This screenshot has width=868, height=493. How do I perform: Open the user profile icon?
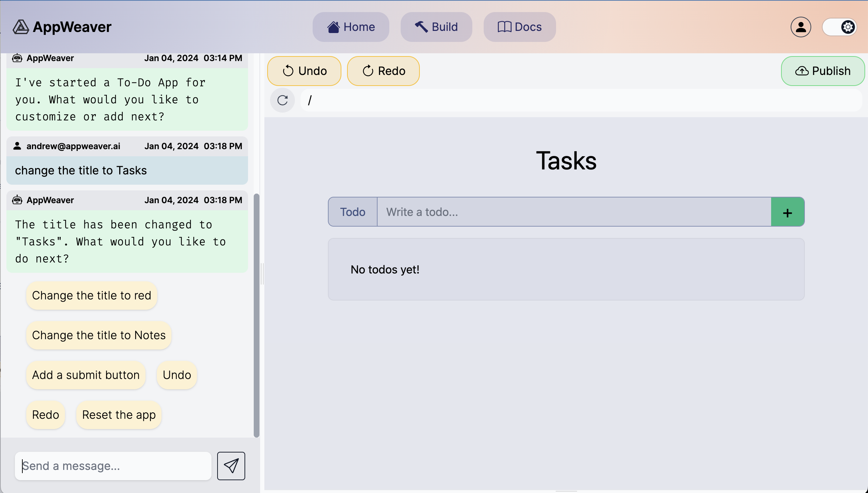pos(801,27)
